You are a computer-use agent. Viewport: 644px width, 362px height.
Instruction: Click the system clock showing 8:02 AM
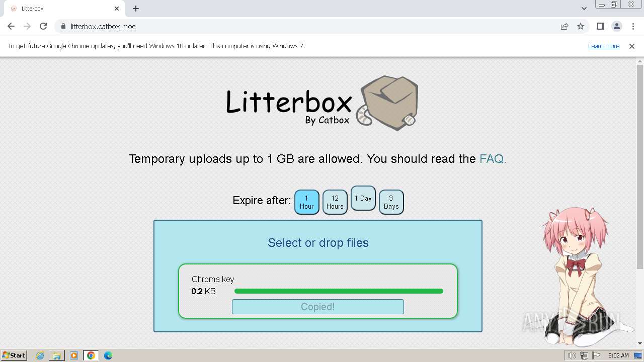[x=618, y=355]
